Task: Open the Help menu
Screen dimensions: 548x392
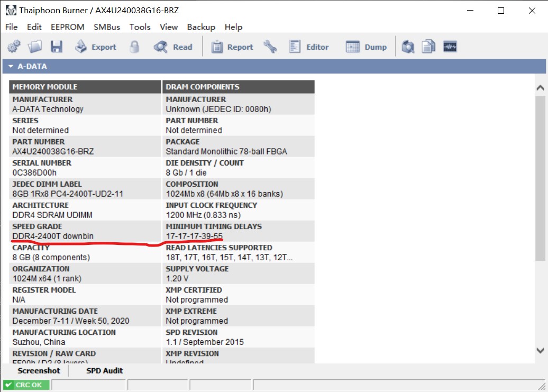Action: tap(233, 27)
